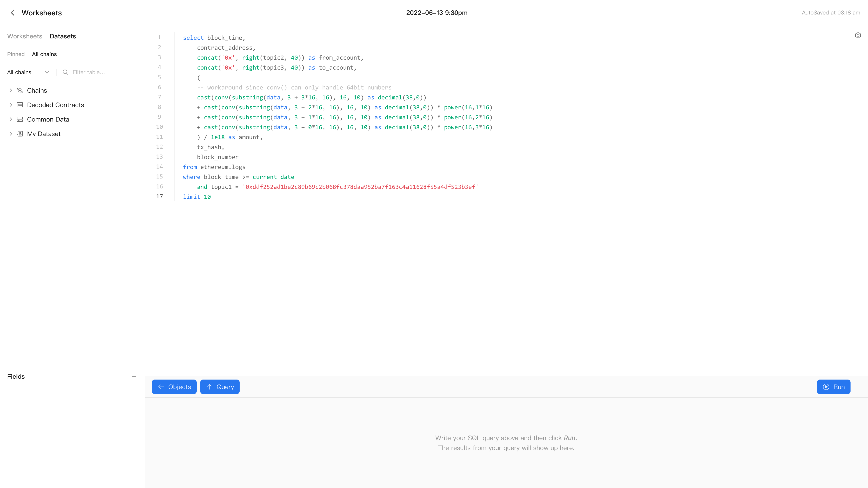Expand the Decoded Contracts section

[11, 105]
